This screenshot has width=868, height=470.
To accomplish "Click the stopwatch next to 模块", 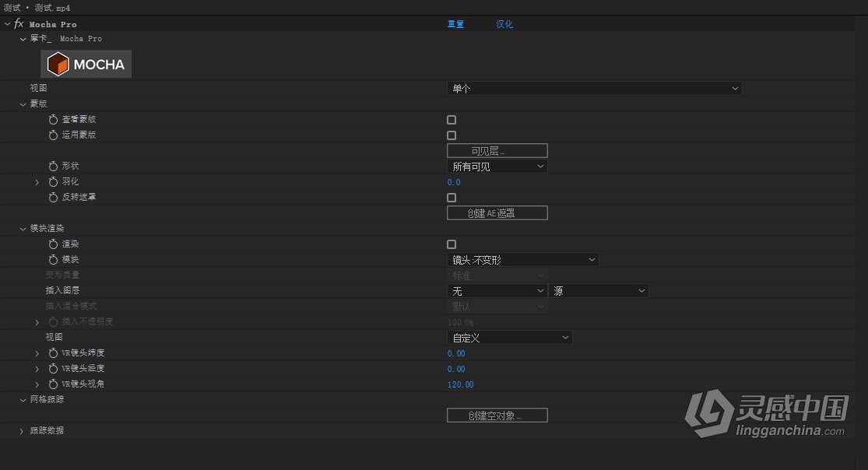I will (53, 259).
